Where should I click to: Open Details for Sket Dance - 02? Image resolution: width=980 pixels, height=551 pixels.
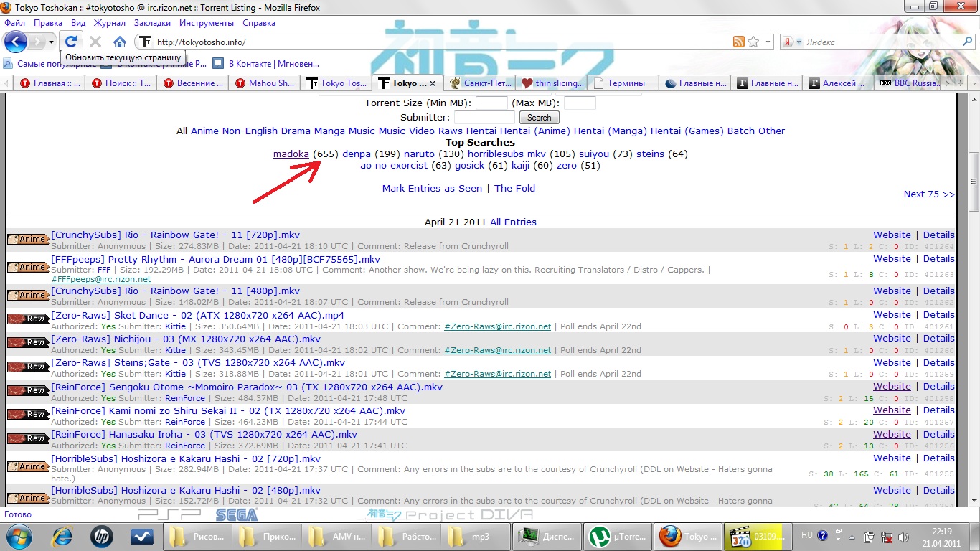pyautogui.click(x=938, y=314)
